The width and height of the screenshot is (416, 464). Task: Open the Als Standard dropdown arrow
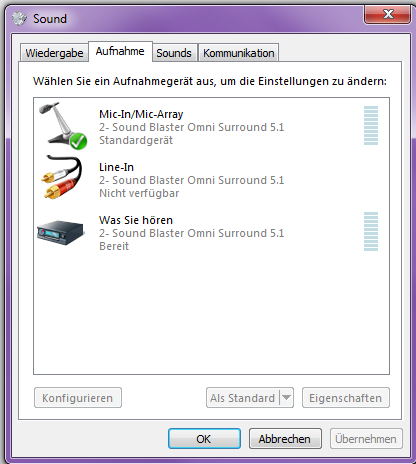pos(287,398)
